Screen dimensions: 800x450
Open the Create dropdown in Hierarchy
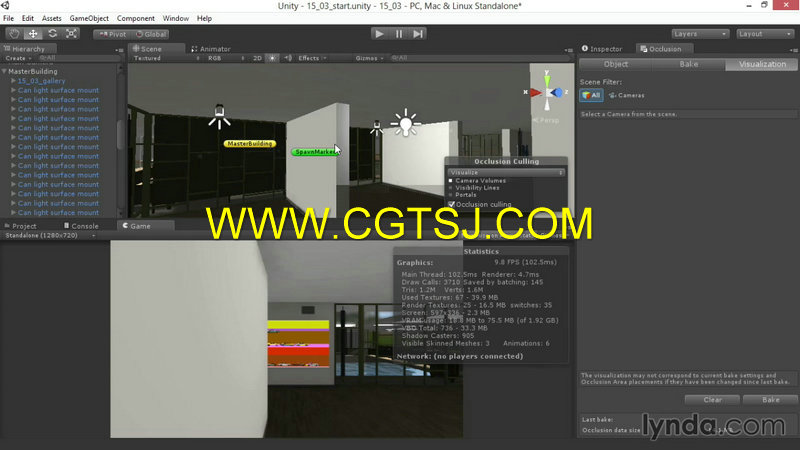click(18, 58)
